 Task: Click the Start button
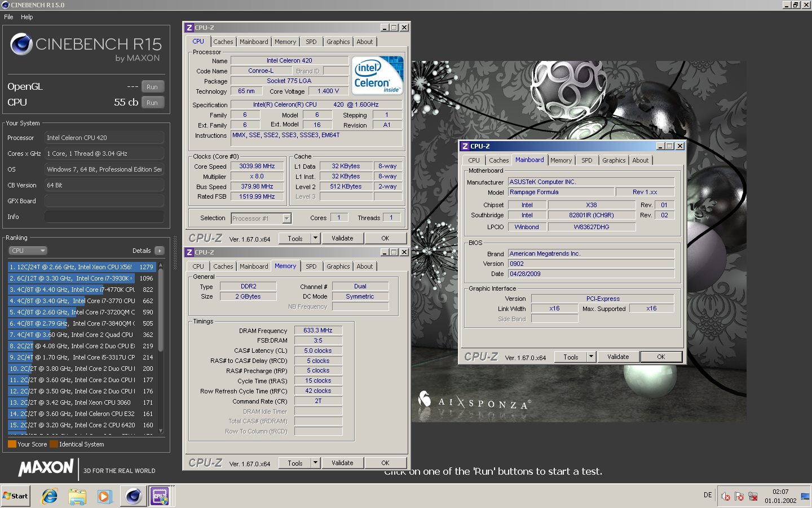(x=15, y=496)
